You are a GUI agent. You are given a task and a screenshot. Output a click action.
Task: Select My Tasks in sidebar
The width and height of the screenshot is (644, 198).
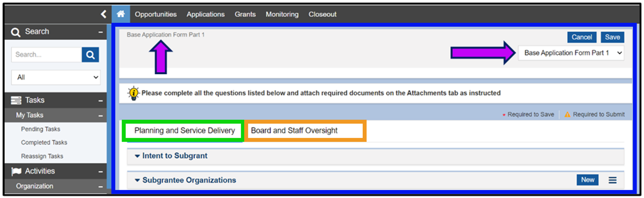pos(30,115)
